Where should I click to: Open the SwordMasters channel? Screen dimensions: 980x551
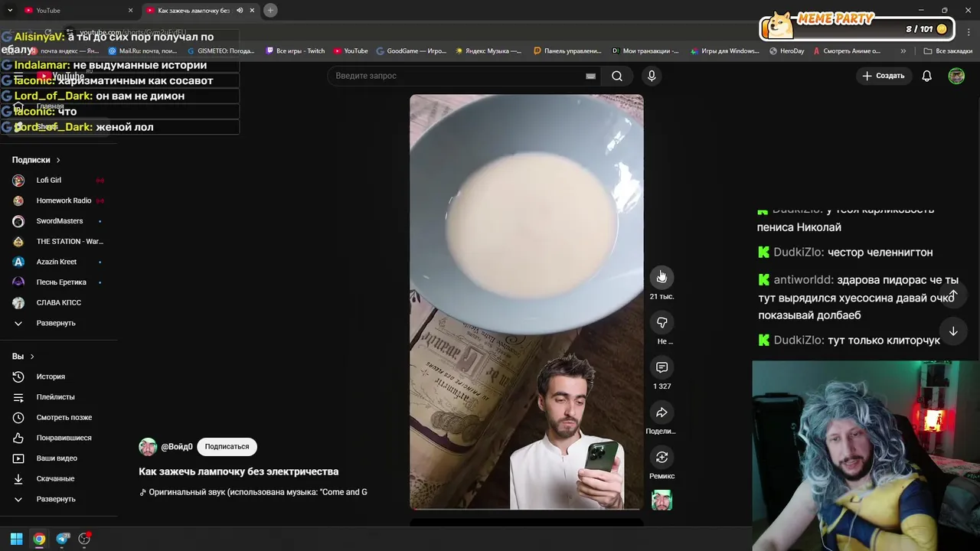click(59, 221)
